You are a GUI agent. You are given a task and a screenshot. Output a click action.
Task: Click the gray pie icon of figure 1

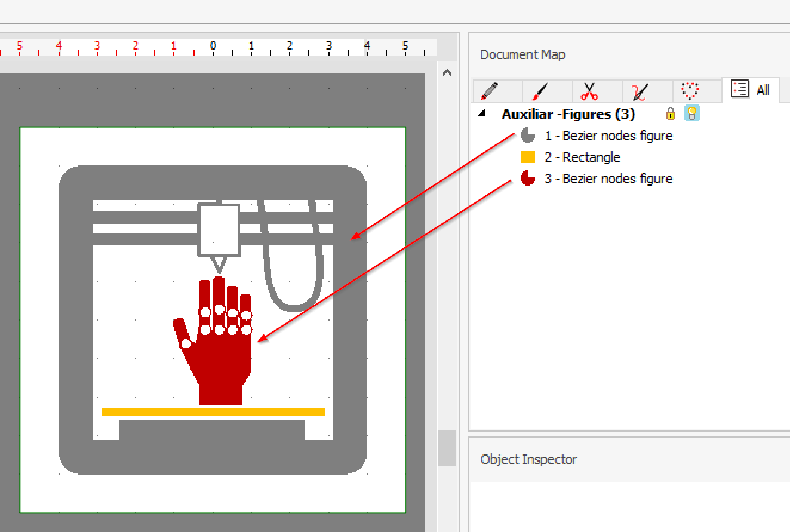tap(527, 136)
